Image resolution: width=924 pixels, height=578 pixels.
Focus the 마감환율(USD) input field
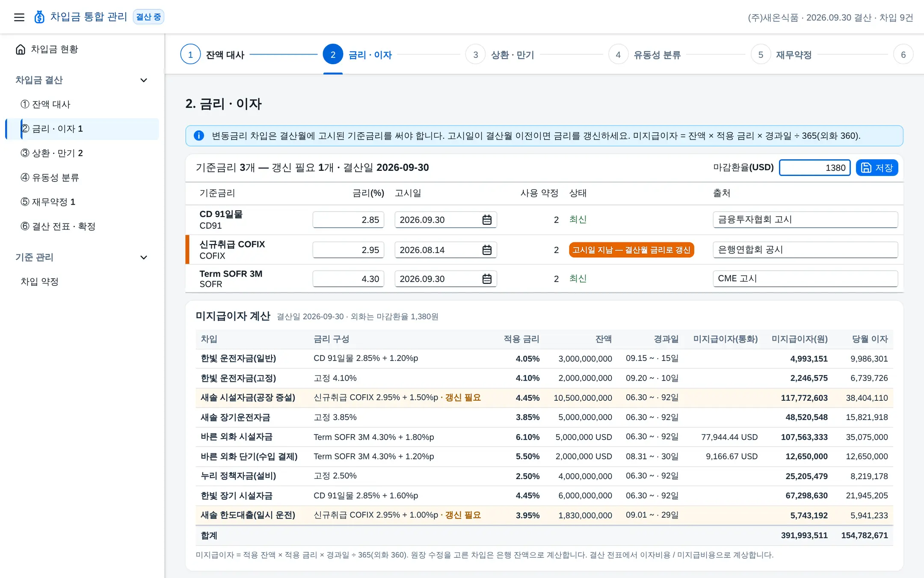tap(814, 168)
